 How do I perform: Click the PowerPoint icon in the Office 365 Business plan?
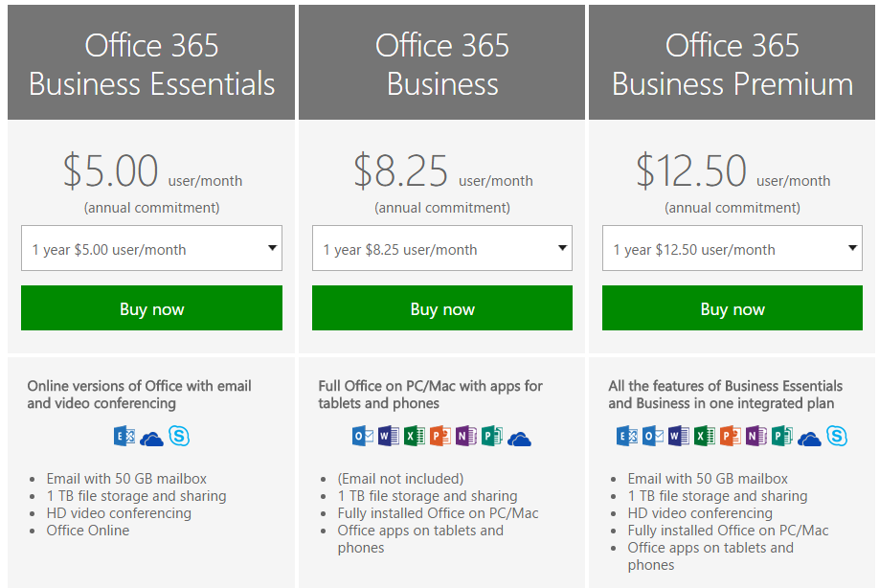pyautogui.click(x=440, y=436)
